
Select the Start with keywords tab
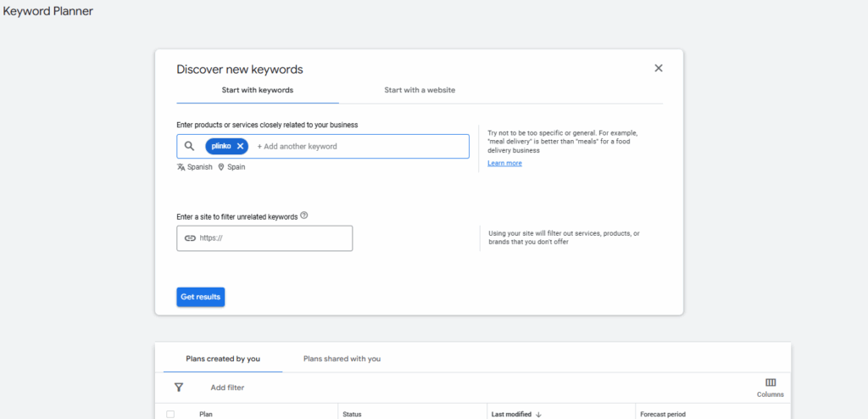258,90
